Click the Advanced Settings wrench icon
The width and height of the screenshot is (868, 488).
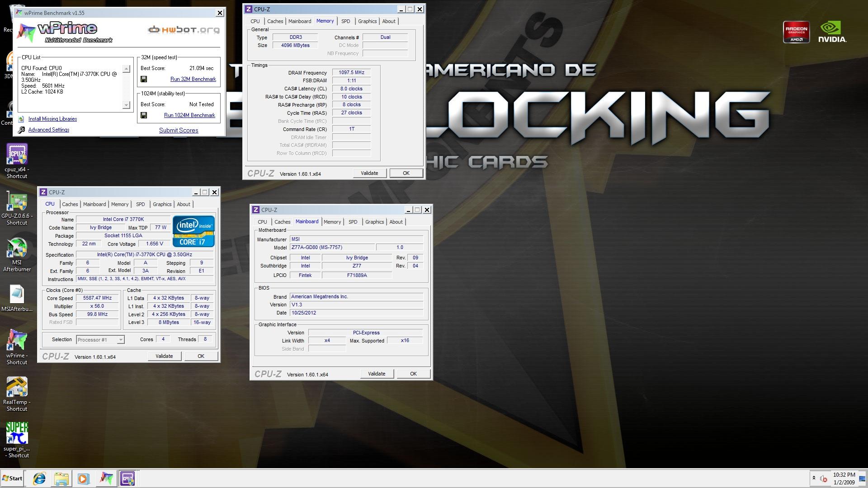pyautogui.click(x=21, y=130)
